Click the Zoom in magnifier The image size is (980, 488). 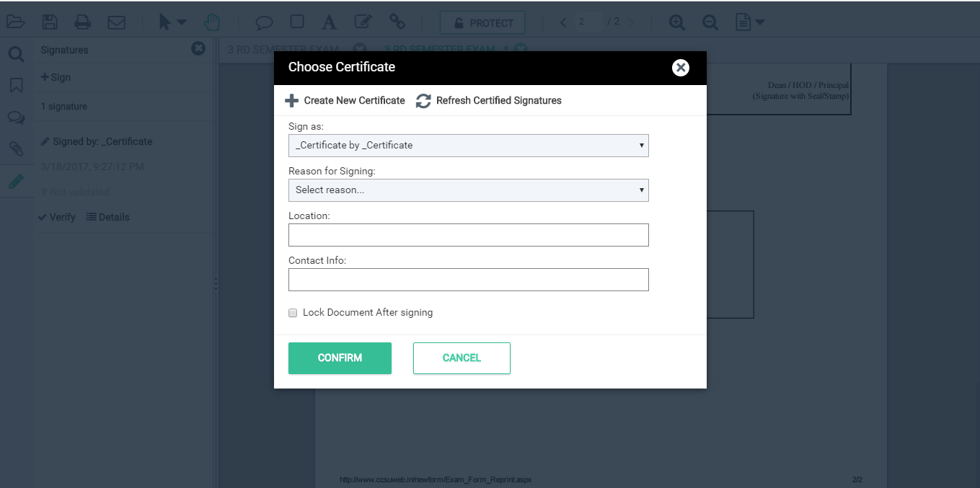pyautogui.click(x=676, y=22)
